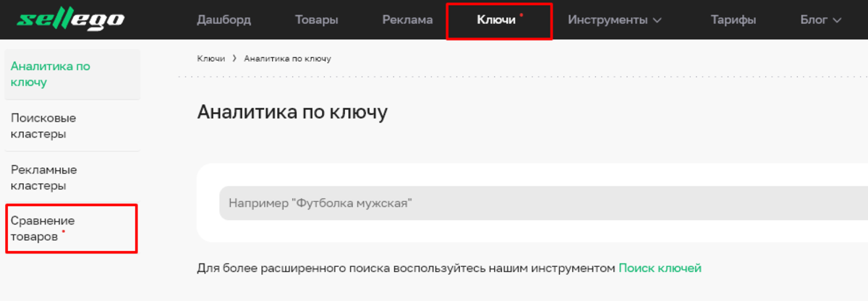This screenshot has height=301, width=868.
Task: Click the Sellego logo
Action: [x=70, y=20]
